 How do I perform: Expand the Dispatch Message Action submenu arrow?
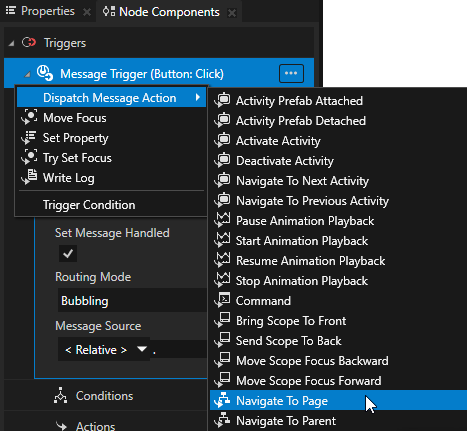point(198,97)
